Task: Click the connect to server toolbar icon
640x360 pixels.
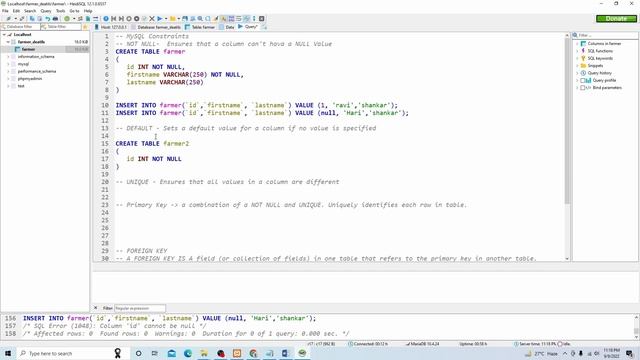Action: (8, 18)
